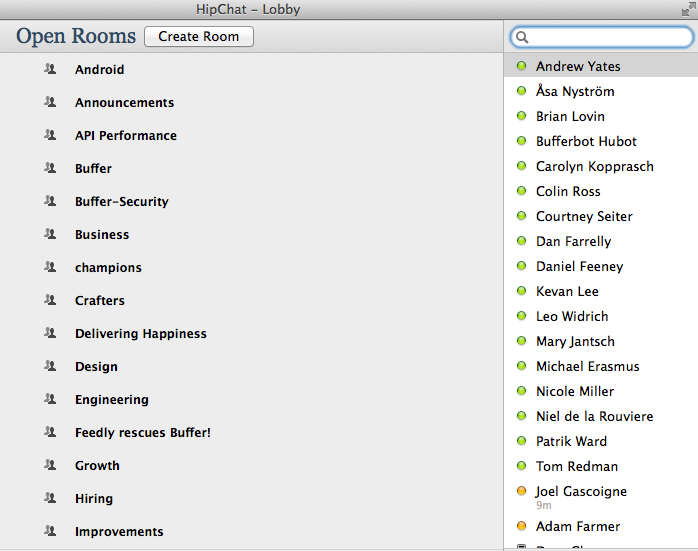Screen dimensions: 698x551
Task: Toggle fullscreen with the window's expand arrows
Action: point(688,9)
